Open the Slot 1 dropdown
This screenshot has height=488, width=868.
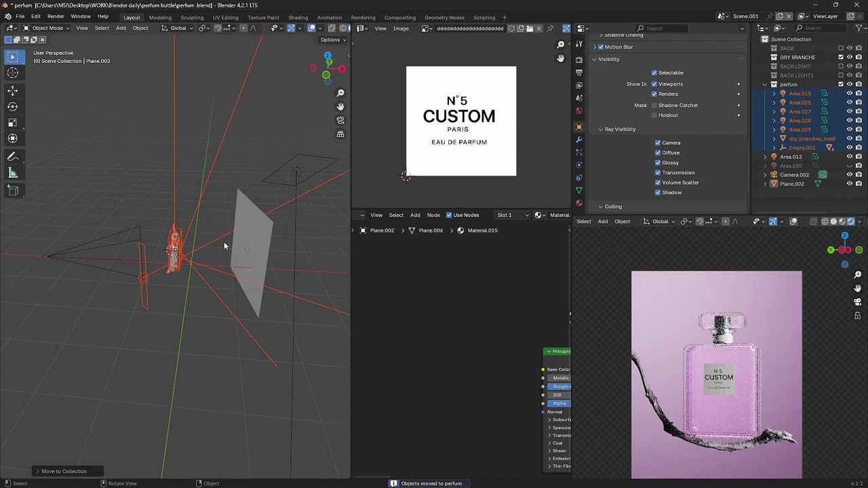(513, 215)
